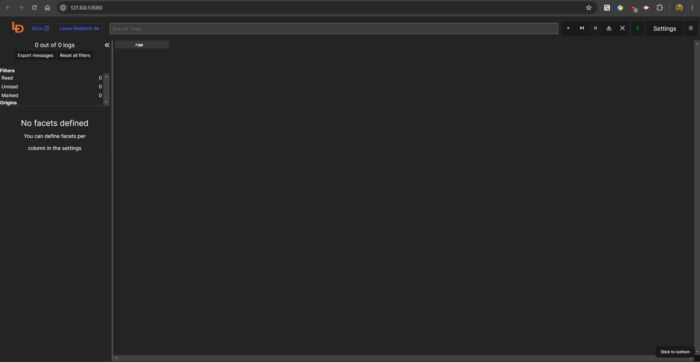Viewport: 700px width, 362px height.
Task: Click the Reset all filters button
Action: (x=75, y=56)
